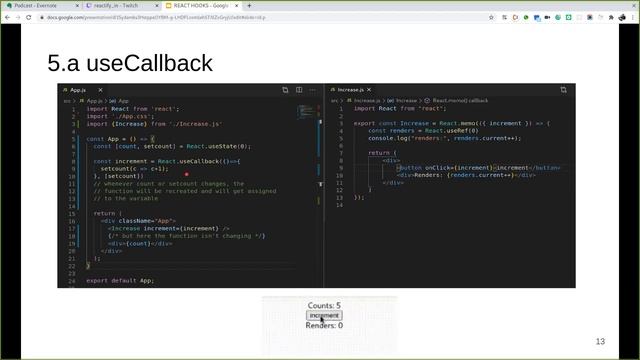The height and width of the screenshot is (360, 640).
Task: Click the code minimap in the App.js editor
Action: 305,112
